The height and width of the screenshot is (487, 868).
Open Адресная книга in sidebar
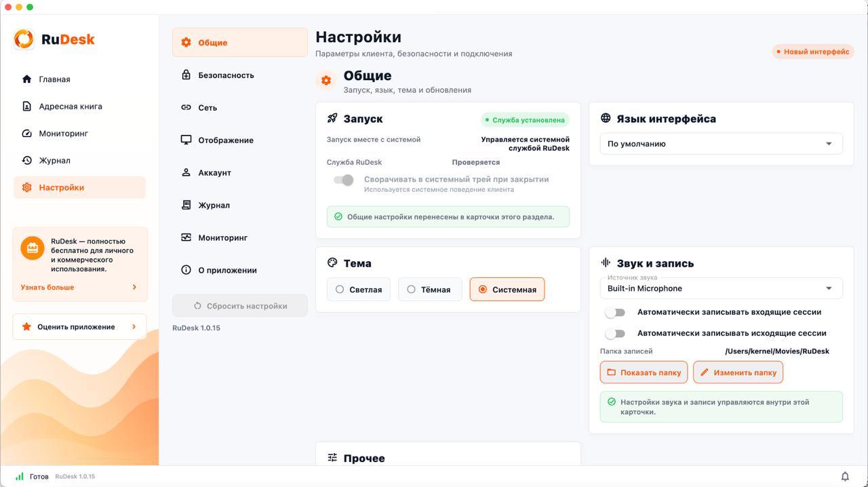[x=79, y=106]
